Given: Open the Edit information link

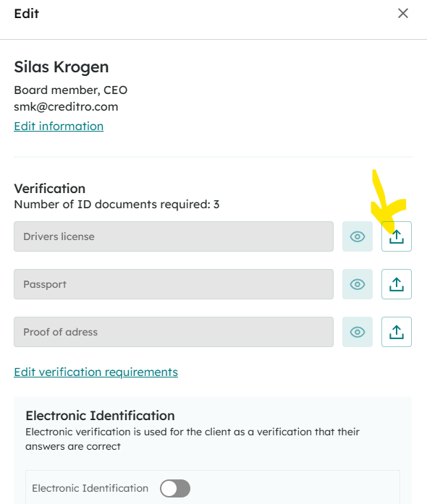Looking at the screenshot, I should click(x=59, y=126).
